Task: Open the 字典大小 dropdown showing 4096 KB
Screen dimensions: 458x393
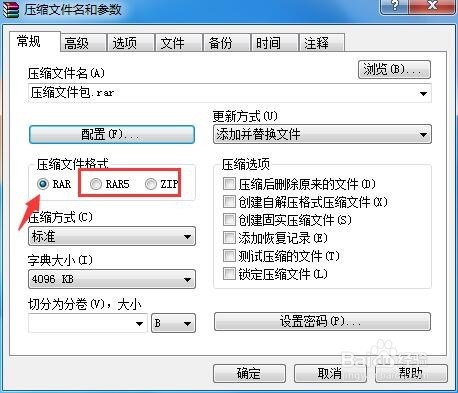Action: tap(112, 279)
